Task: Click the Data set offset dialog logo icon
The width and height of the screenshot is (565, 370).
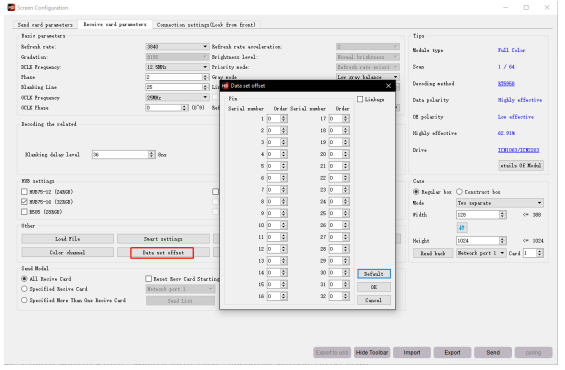Action: (225, 86)
